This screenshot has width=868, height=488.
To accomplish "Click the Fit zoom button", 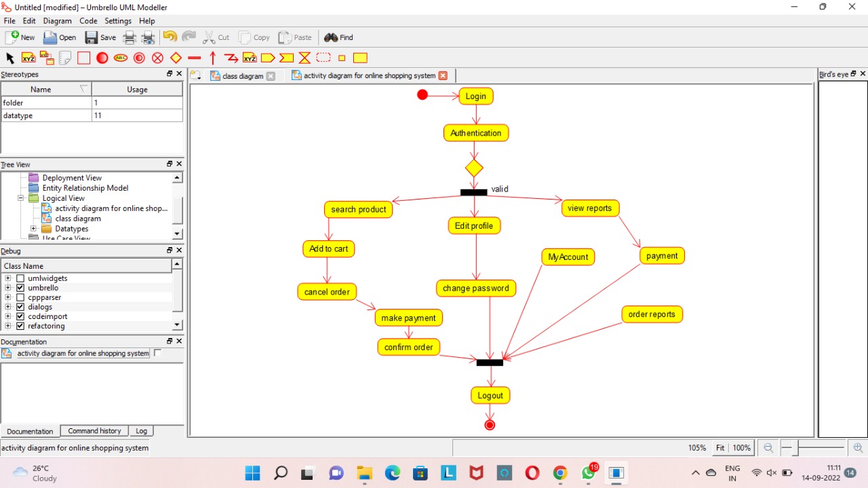I will coord(719,448).
